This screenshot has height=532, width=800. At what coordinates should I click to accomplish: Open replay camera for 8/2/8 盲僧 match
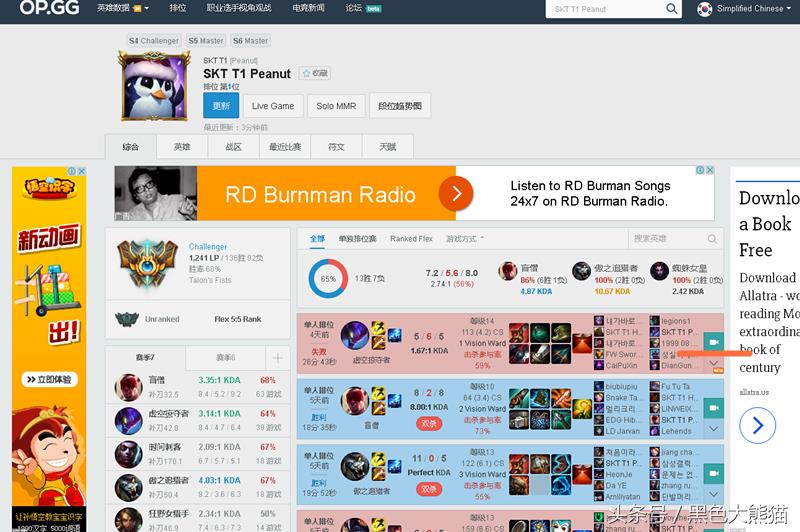pos(714,408)
